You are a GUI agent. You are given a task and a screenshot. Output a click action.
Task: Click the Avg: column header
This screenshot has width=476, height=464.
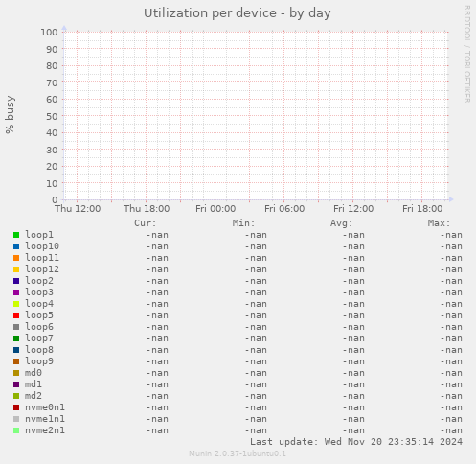[x=341, y=223]
